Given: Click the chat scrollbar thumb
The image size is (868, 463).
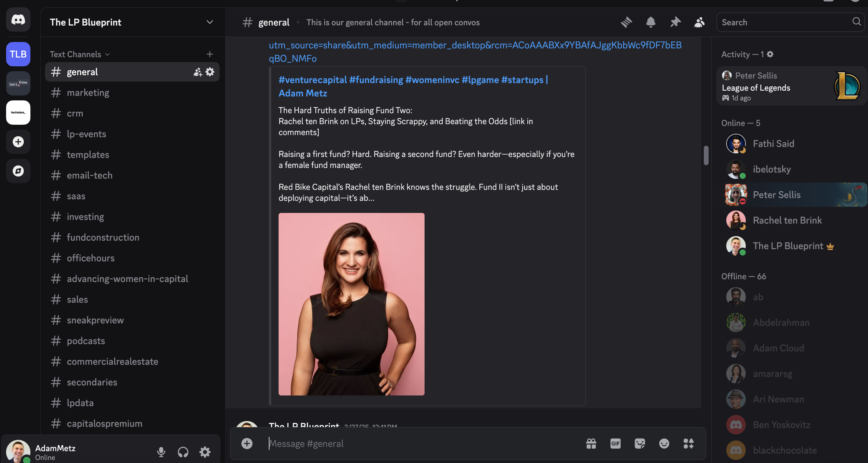Looking at the screenshot, I should (x=706, y=155).
